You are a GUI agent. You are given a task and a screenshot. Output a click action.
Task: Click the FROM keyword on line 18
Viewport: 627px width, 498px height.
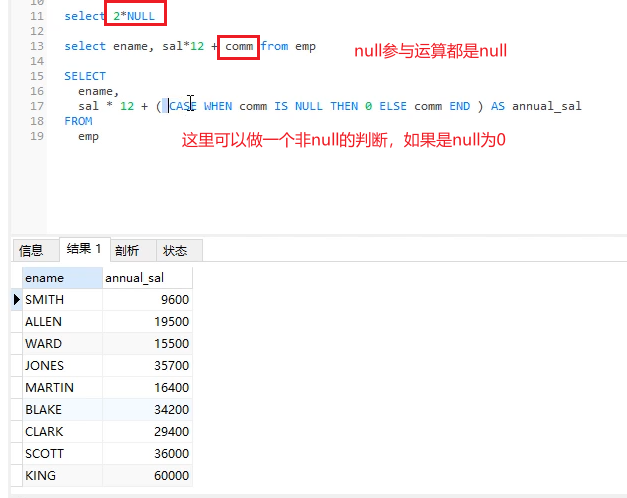tap(78, 121)
